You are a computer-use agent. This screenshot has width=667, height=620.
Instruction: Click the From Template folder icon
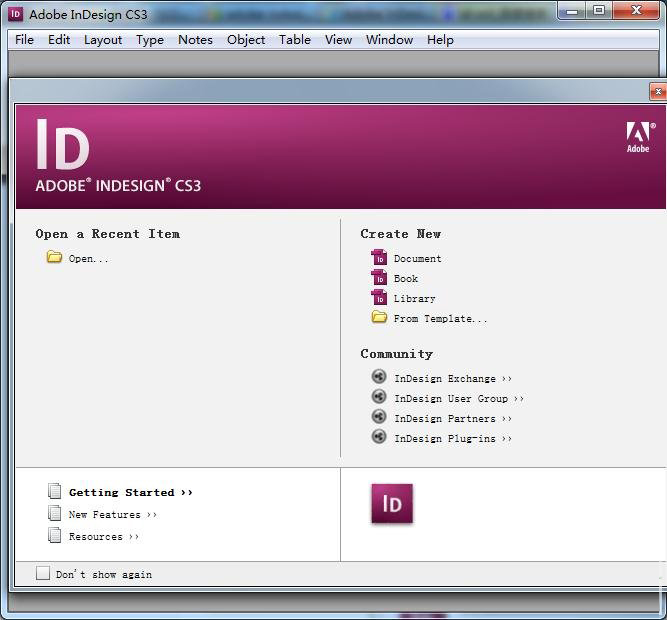(x=379, y=317)
